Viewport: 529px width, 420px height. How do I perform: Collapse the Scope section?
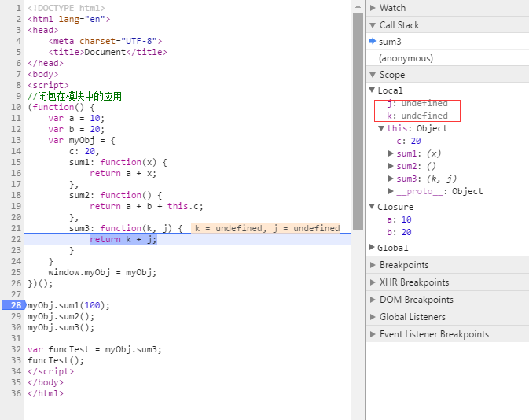[373, 75]
